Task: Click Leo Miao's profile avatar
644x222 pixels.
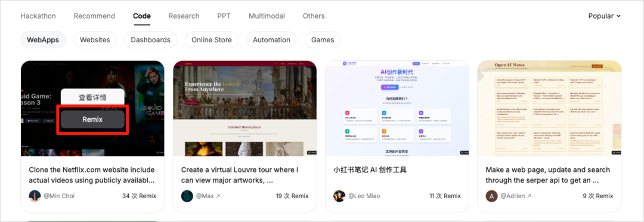Action: coord(339,196)
